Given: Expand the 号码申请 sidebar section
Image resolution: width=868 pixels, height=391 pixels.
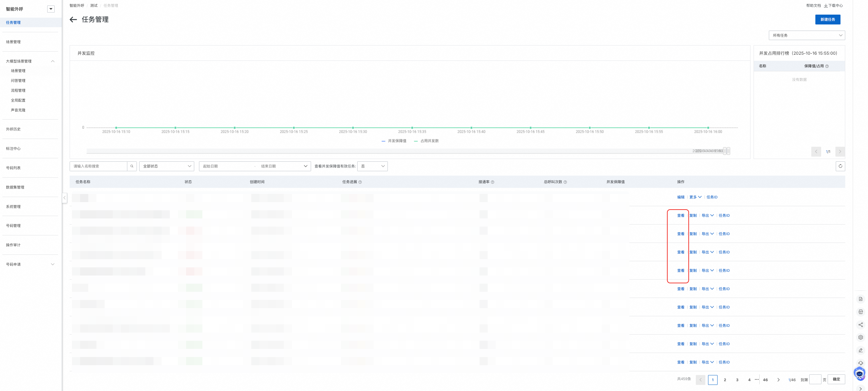Looking at the screenshot, I should pos(30,264).
